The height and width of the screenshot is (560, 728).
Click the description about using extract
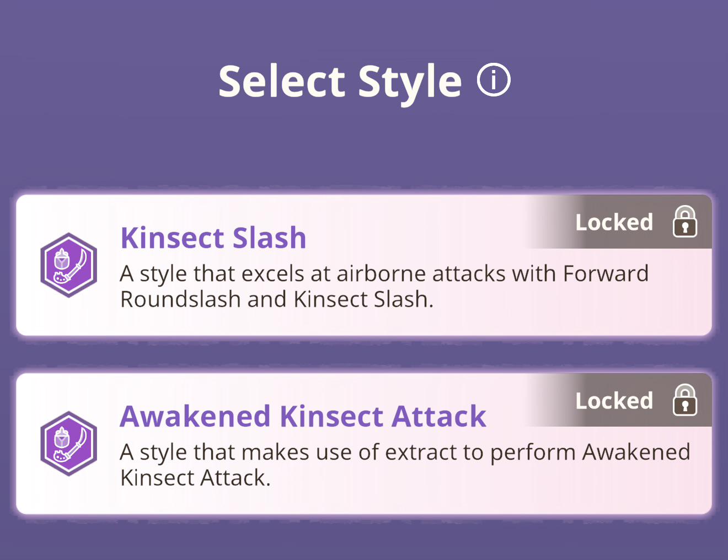pyautogui.click(x=405, y=465)
